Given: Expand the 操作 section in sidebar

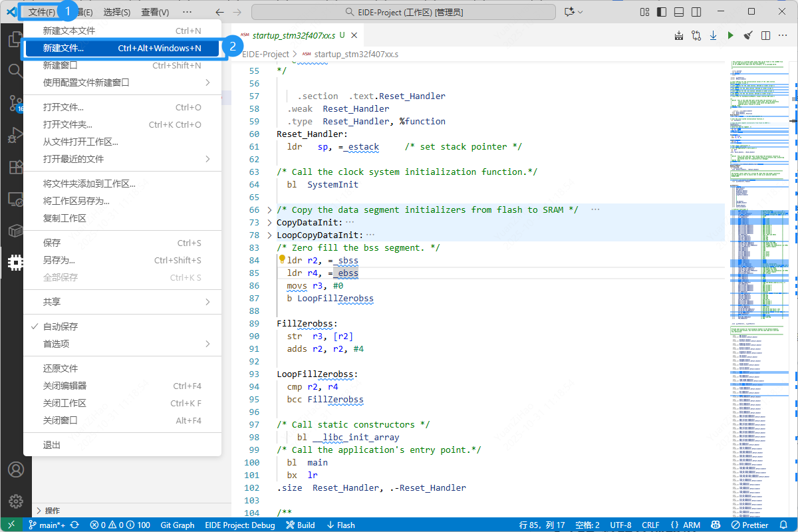Looking at the screenshot, I should point(52,511).
